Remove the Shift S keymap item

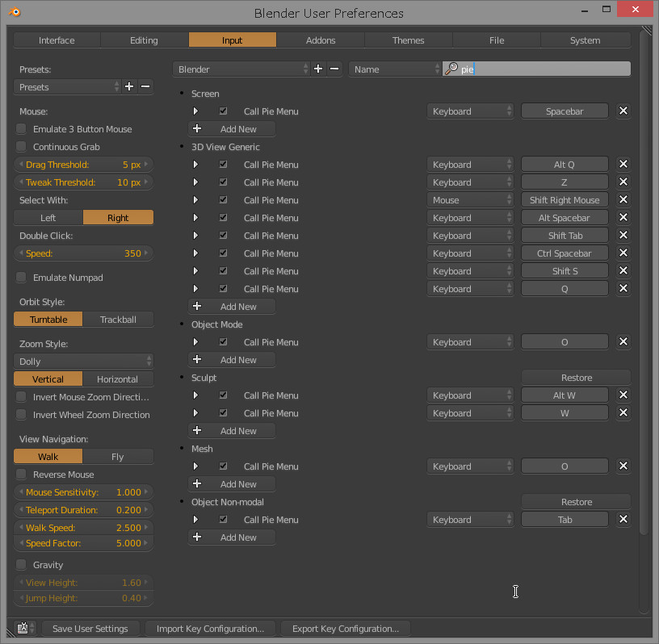(x=623, y=270)
